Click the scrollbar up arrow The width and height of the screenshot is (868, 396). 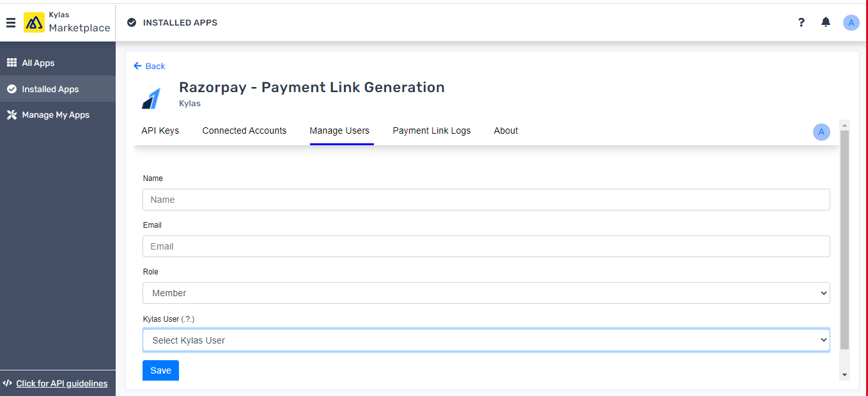click(x=844, y=125)
